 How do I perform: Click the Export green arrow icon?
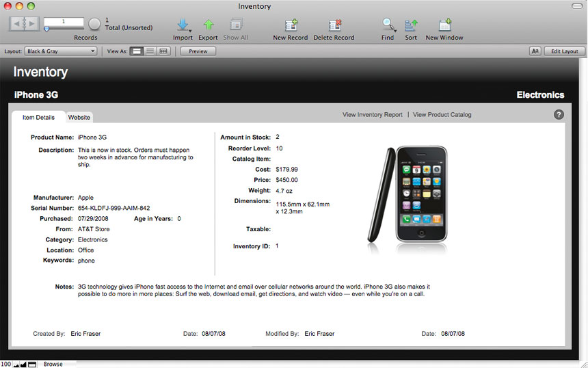tap(209, 25)
